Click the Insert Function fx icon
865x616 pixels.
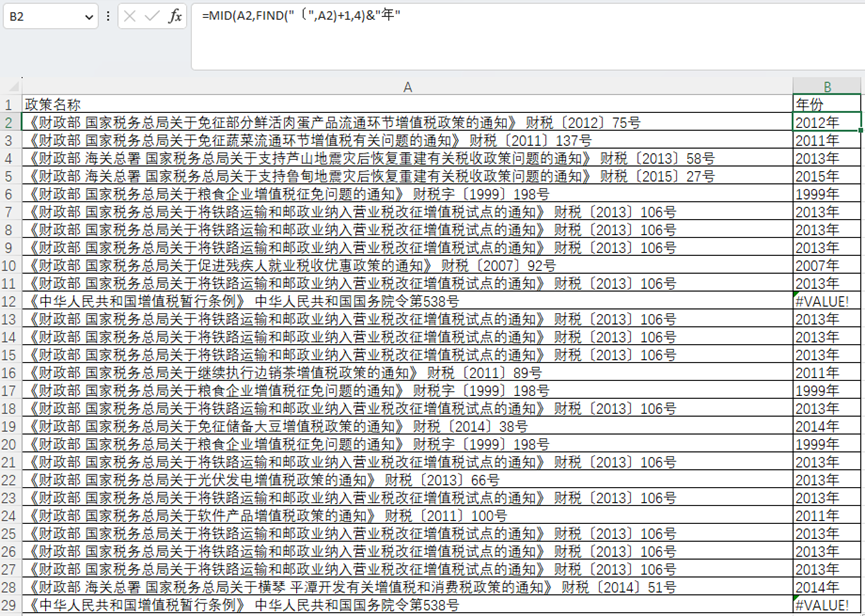(175, 16)
